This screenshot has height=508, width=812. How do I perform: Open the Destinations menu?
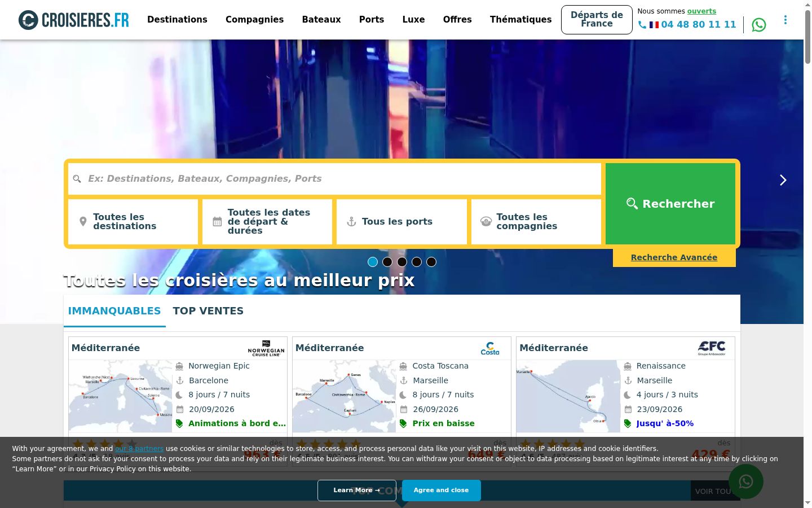(177, 20)
